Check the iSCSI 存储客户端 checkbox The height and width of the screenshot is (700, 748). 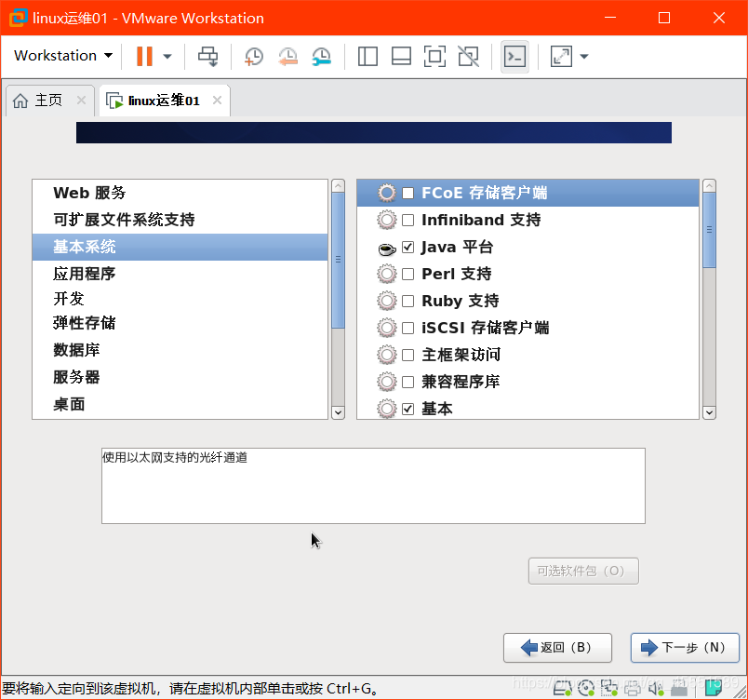click(407, 328)
